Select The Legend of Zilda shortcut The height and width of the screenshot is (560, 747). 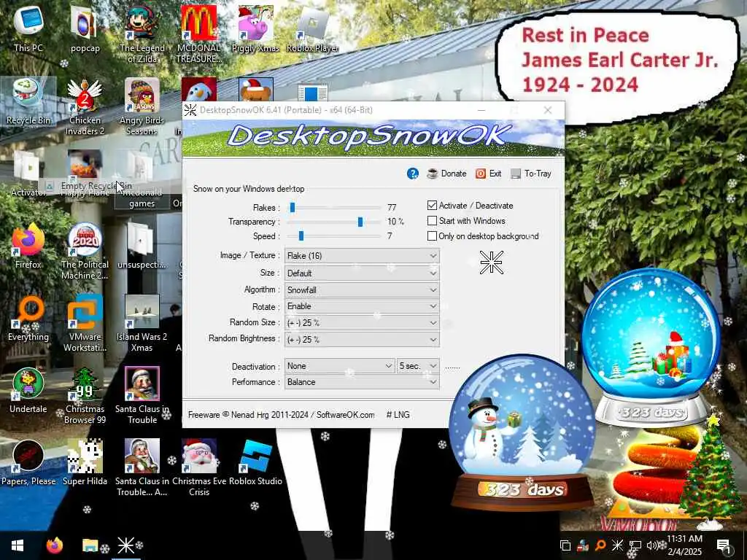pos(142,34)
